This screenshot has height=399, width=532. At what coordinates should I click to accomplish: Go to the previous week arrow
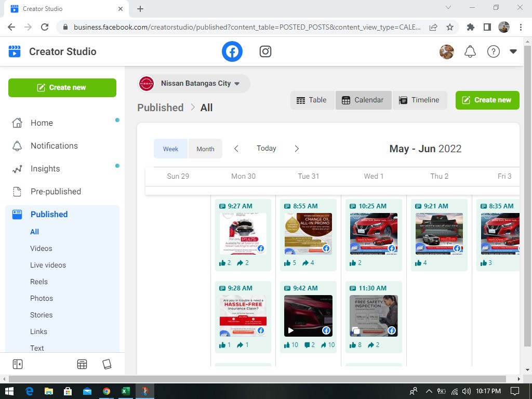click(236, 149)
